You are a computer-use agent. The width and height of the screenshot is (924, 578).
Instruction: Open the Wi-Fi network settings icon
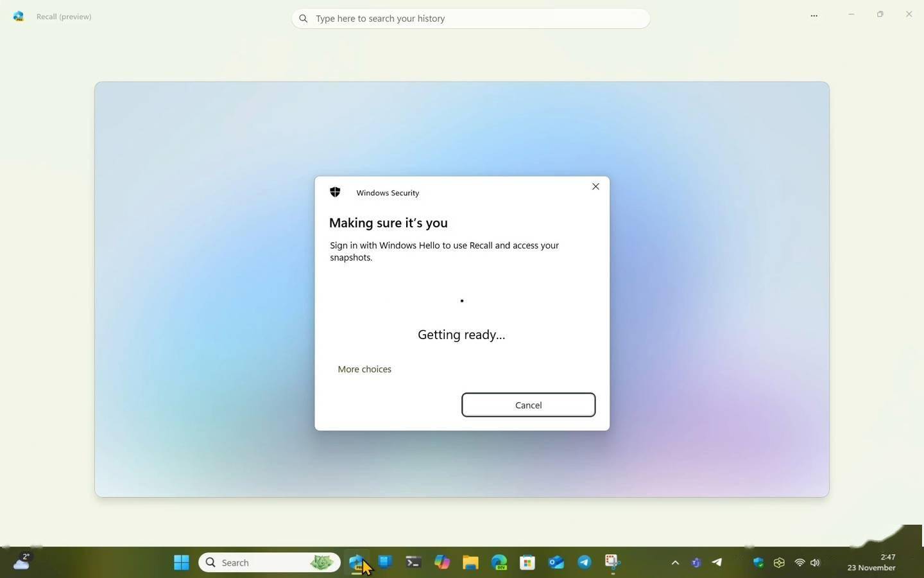click(x=800, y=563)
